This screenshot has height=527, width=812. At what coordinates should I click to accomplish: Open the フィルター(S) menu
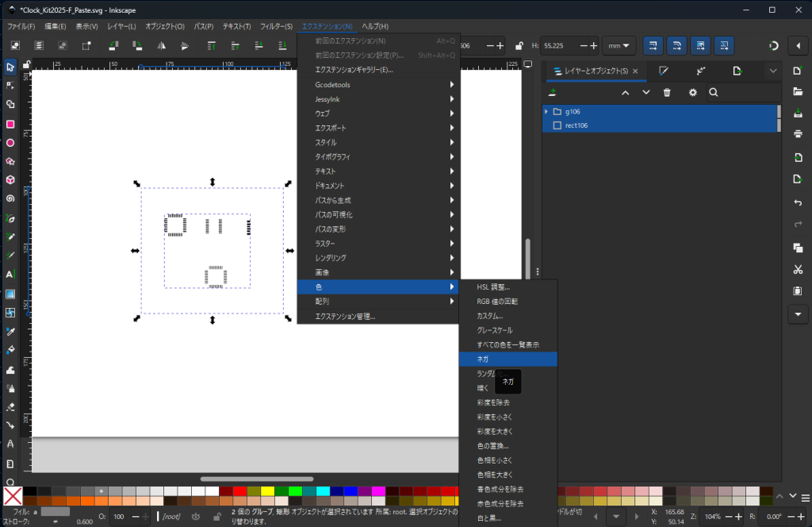coord(276,26)
